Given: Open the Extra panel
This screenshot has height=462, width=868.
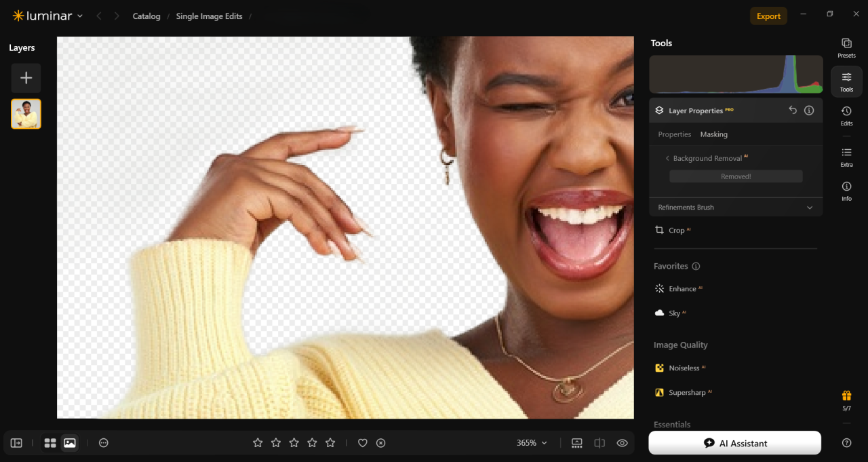Looking at the screenshot, I should click(x=846, y=157).
